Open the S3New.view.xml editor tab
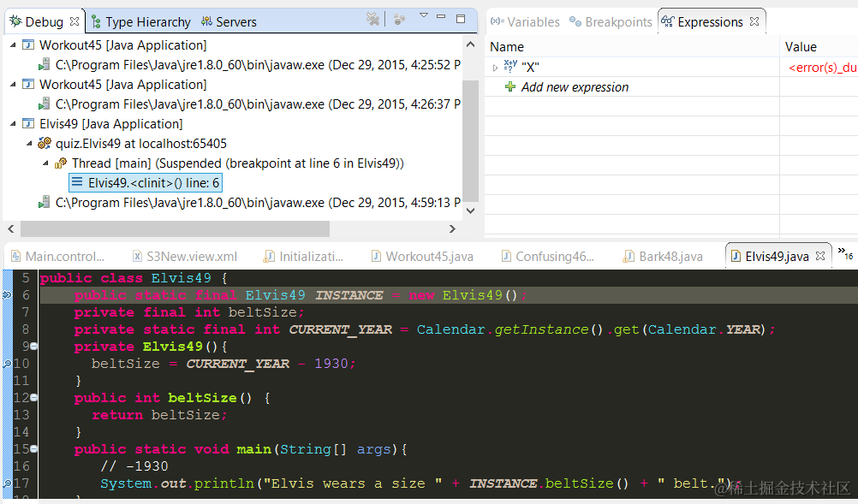This screenshot has width=858, height=504. 185,257
